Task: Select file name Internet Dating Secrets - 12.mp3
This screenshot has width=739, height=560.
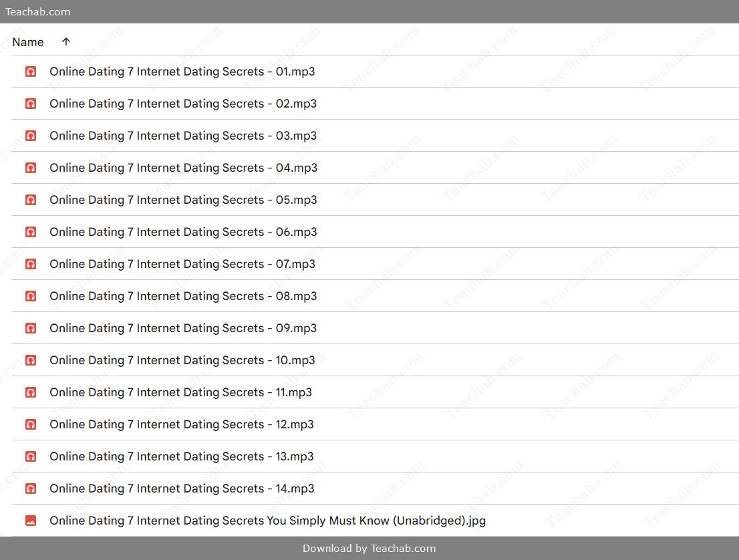Action: coord(182,424)
